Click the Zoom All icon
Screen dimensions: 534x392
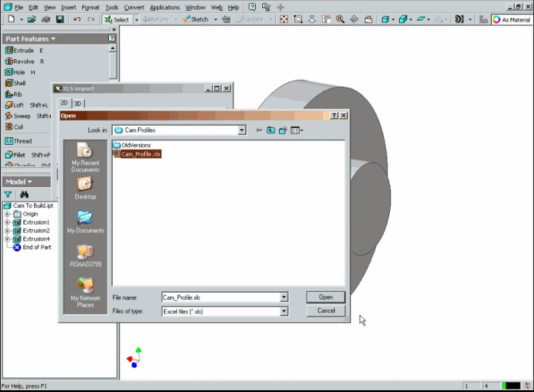click(x=284, y=19)
